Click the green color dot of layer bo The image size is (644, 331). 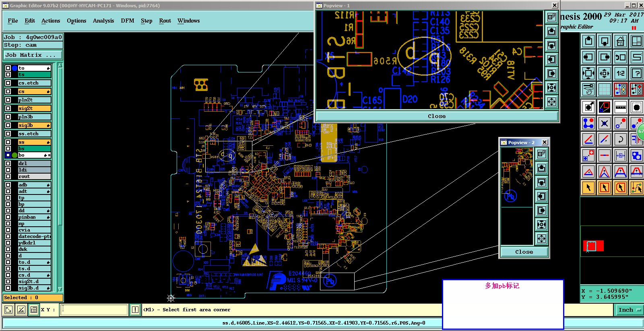(15, 155)
